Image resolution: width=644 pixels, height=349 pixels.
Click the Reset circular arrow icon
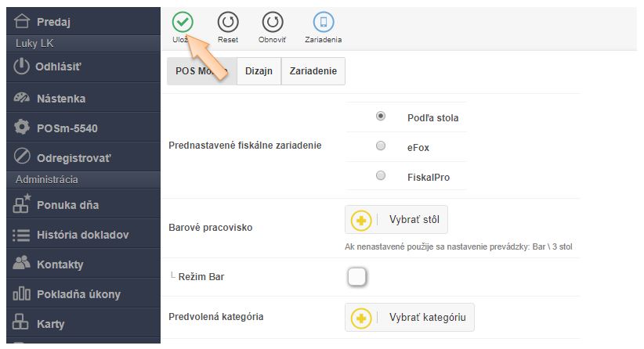pyautogui.click(x=227, y=22)
